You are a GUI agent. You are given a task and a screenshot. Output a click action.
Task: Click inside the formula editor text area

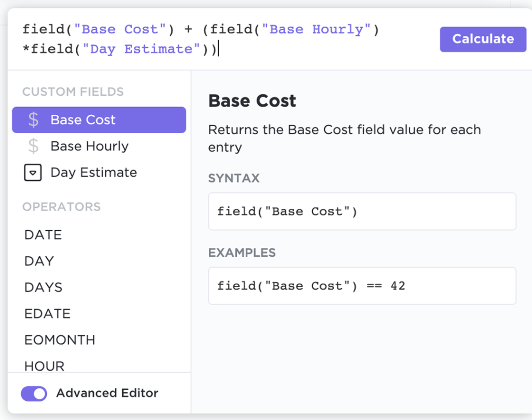click(x=312, y=49)
